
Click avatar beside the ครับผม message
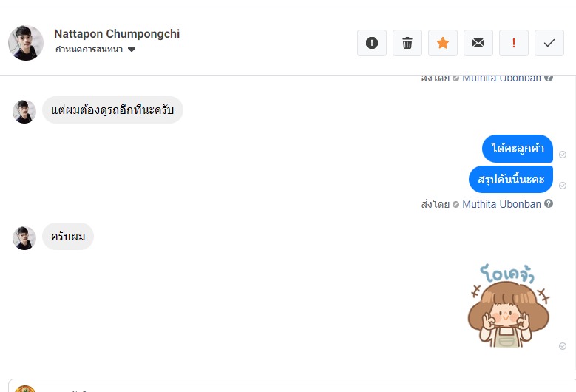click(24, 238)
